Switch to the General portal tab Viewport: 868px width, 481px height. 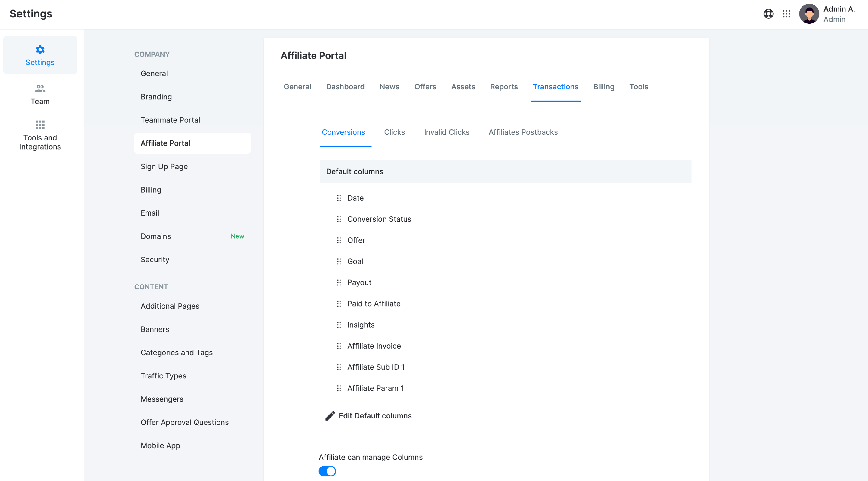coord(297,87)
